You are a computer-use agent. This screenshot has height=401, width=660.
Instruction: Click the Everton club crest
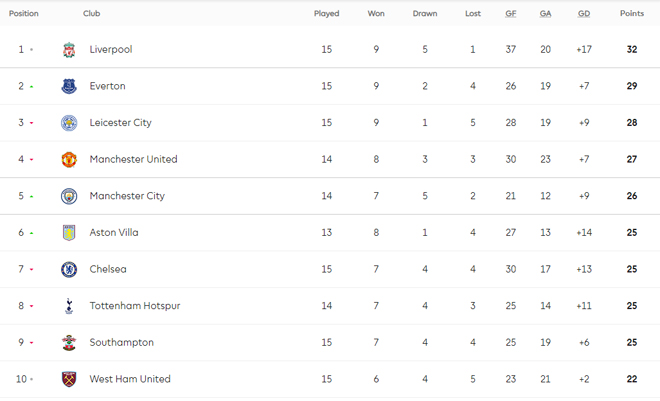point(69,86)
